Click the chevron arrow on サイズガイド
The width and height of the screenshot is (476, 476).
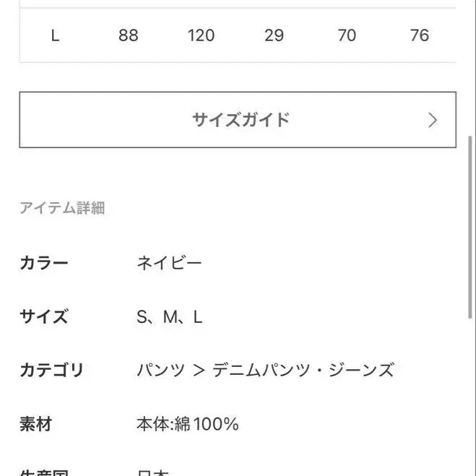(433, 120)
